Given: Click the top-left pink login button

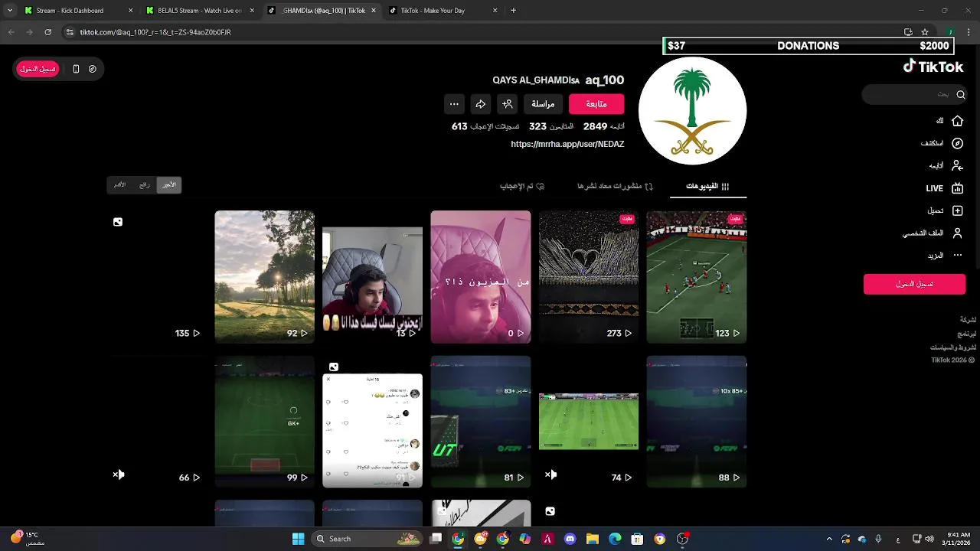Looking at the screenshot, I should coord(38,69).
